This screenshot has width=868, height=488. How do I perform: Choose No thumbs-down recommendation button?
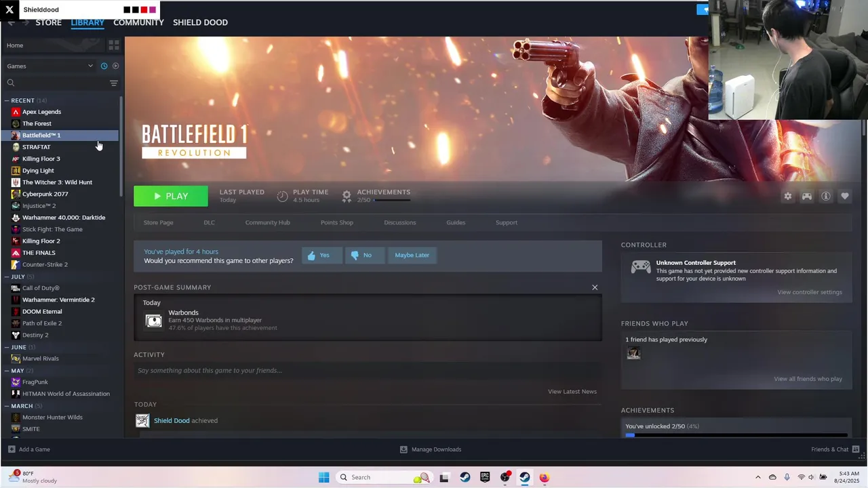[x=365, y=256]
